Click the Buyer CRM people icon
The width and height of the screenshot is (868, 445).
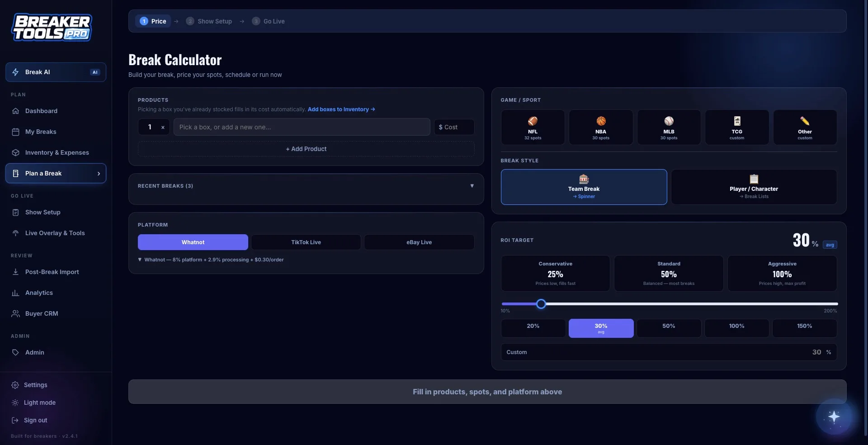[15, 313]
